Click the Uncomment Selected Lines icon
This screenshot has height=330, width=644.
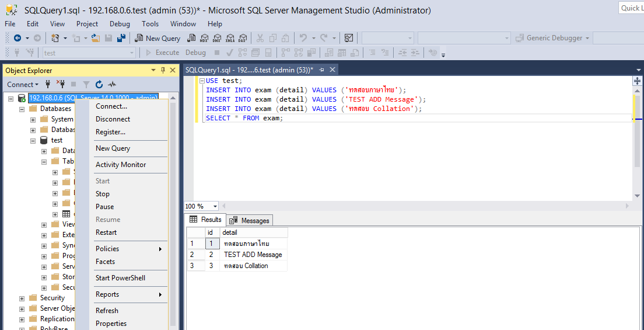(385, 53)
